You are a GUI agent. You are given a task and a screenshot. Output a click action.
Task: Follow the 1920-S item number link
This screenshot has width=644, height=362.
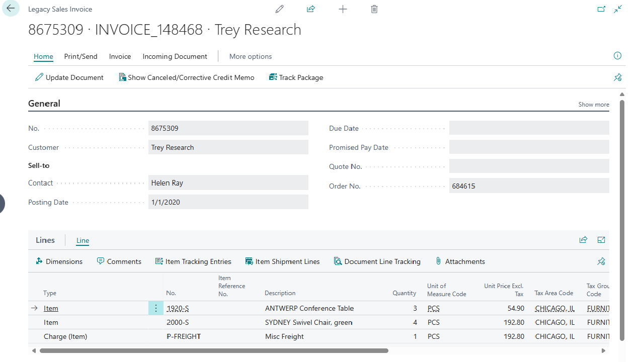[x=178, y=308]
